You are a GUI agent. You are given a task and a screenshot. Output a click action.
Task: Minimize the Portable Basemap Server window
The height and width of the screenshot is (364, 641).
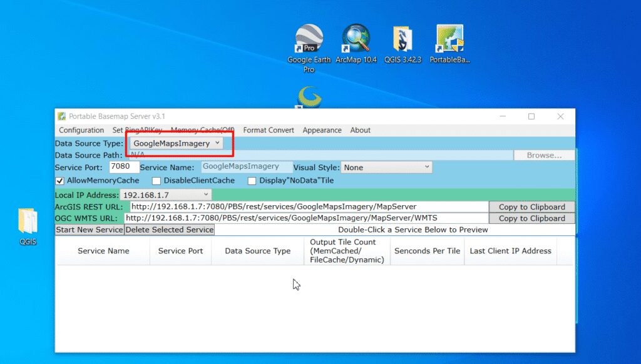tap(503, 116)
